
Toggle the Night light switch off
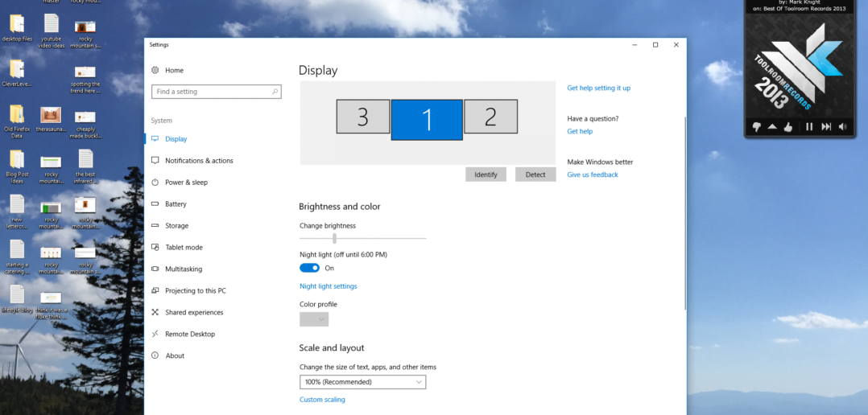309,268
